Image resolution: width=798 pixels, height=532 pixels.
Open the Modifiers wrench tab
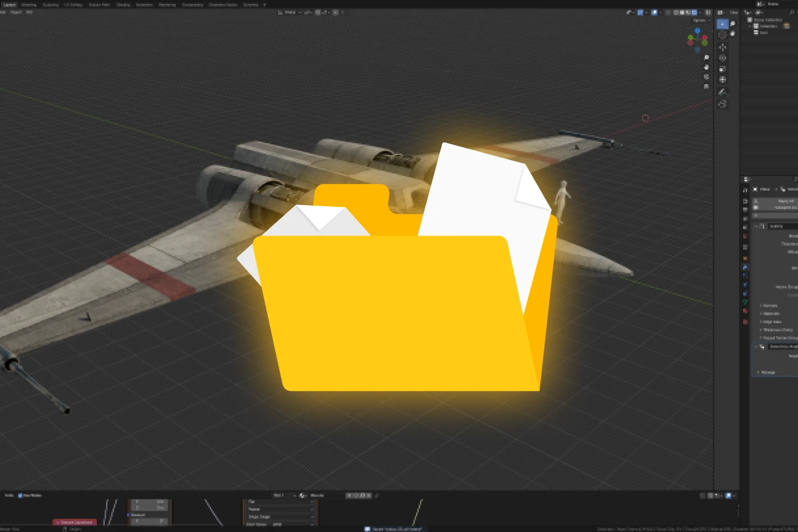coord(745,267)
